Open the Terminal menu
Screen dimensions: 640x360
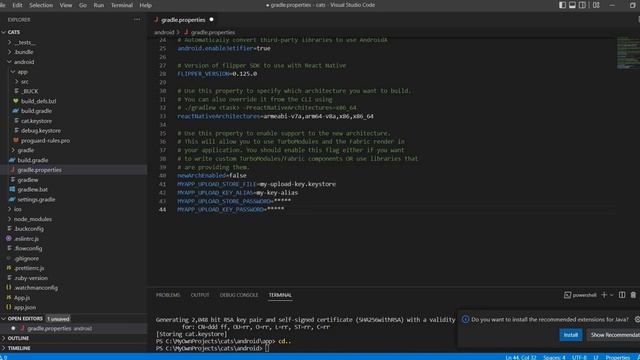click(x=122, y=5)
